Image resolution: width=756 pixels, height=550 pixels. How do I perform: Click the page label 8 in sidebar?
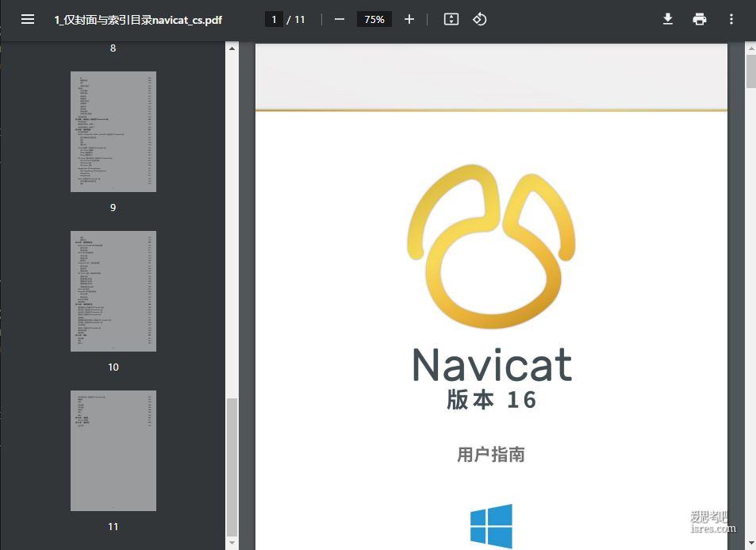coord(113,48)
